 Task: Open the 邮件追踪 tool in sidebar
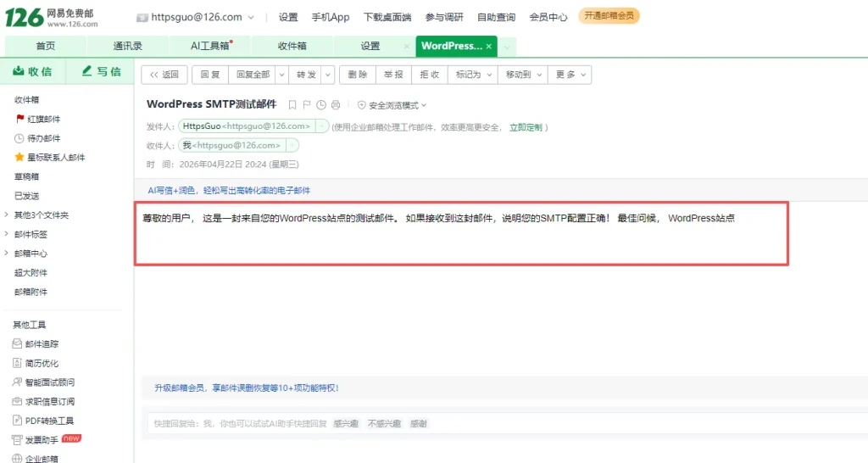coord(42,344)
